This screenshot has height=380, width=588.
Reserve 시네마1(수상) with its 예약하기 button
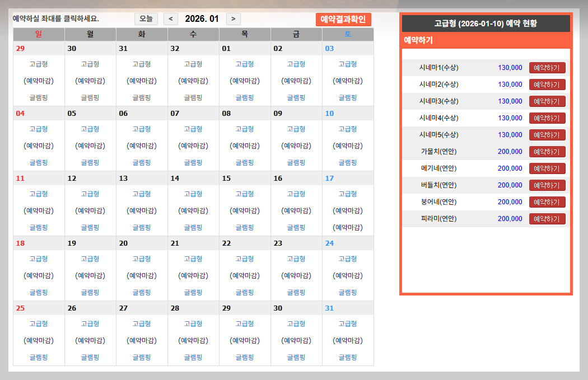547,68
